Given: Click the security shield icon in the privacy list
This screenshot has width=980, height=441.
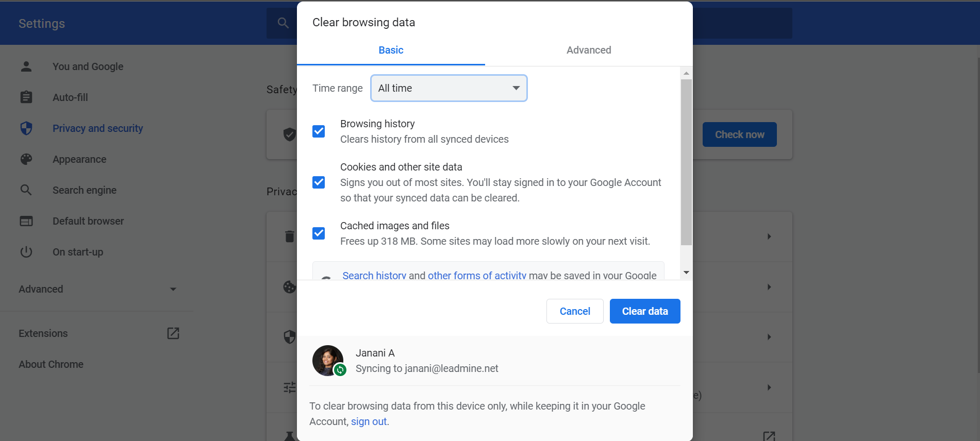Looking at the screenshot, I should point(290,337).
